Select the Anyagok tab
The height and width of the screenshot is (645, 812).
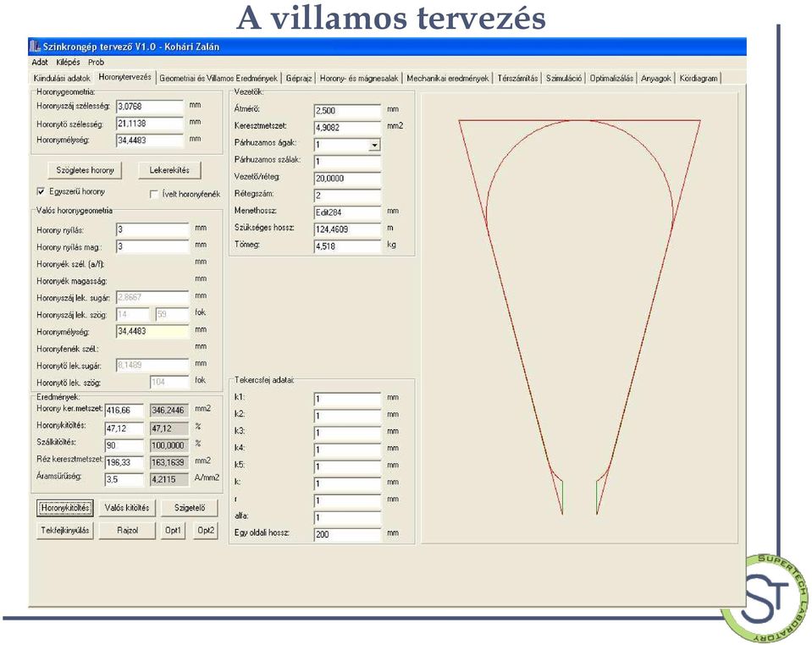(656, 78)
